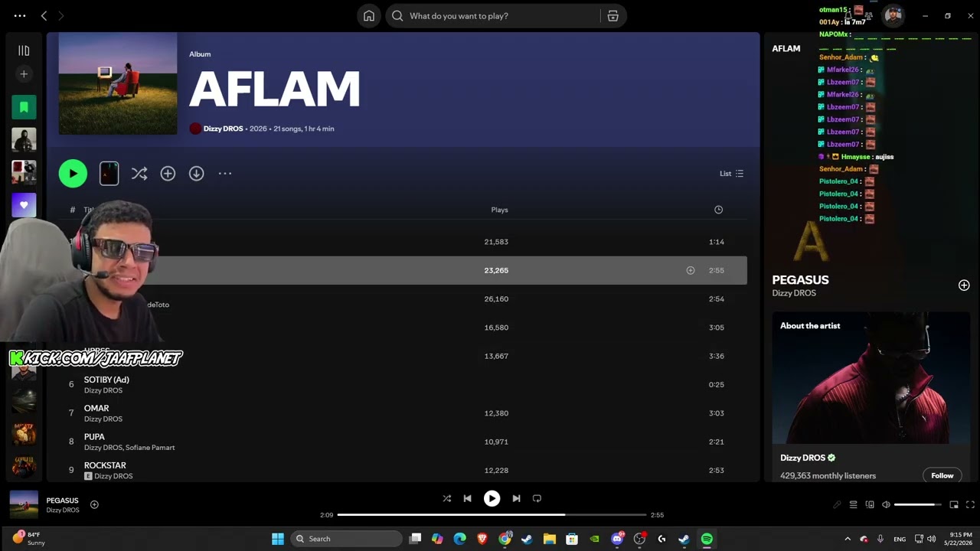Follow Dizzy DROS

click(x=942, y=475)
